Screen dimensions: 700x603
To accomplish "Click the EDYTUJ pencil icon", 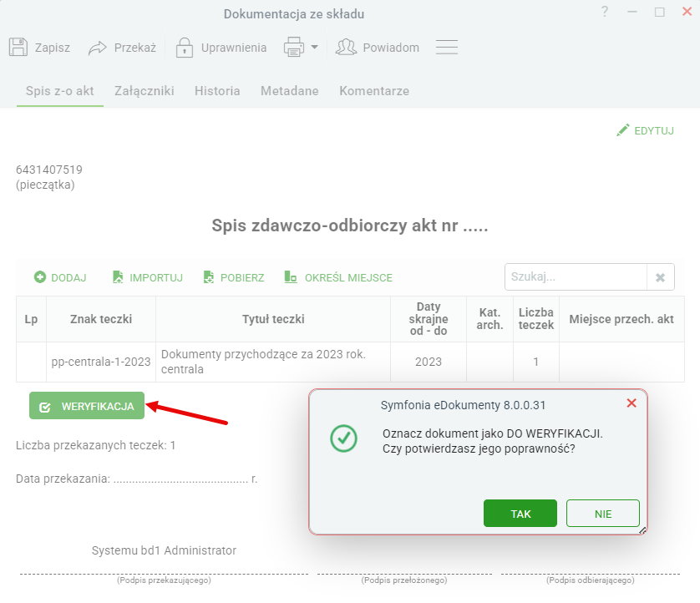I will click(x=623, y=130).
